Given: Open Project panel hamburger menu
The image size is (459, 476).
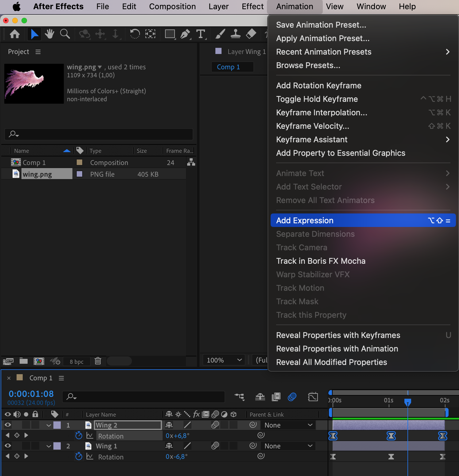Looking at the screenshot, I should [38, 52].
